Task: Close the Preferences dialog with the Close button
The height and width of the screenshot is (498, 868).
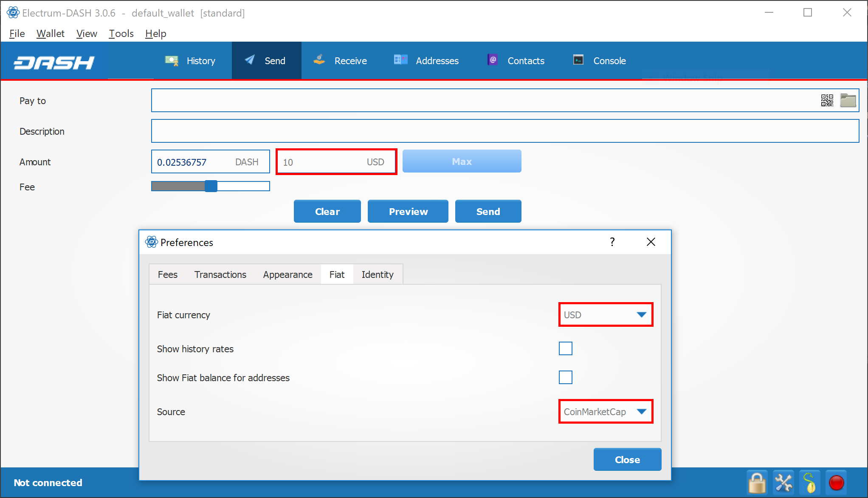Action: tap(627, 460)
